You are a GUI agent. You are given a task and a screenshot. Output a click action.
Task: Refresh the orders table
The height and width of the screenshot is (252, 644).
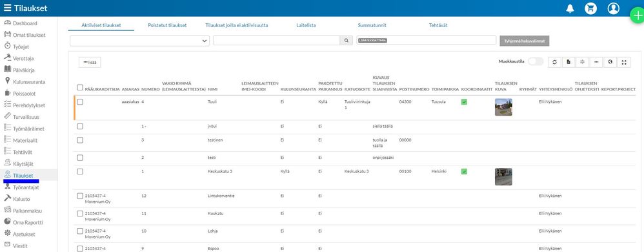(x=554, y=62)
